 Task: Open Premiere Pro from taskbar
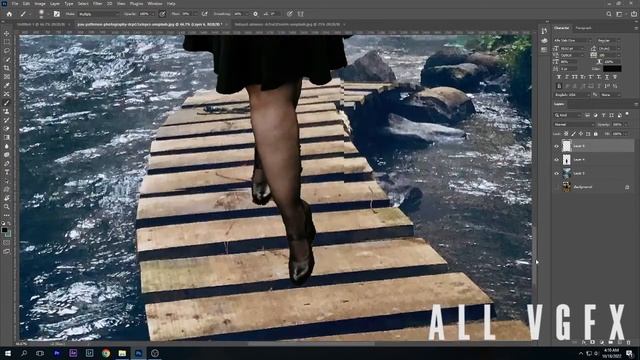click(x=57, y=353)
